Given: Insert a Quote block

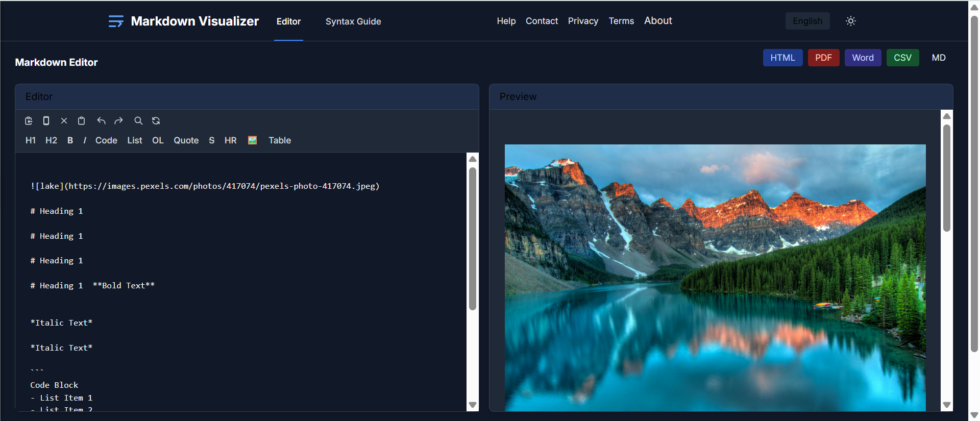Looking at the screenshot, I should 186,140.
